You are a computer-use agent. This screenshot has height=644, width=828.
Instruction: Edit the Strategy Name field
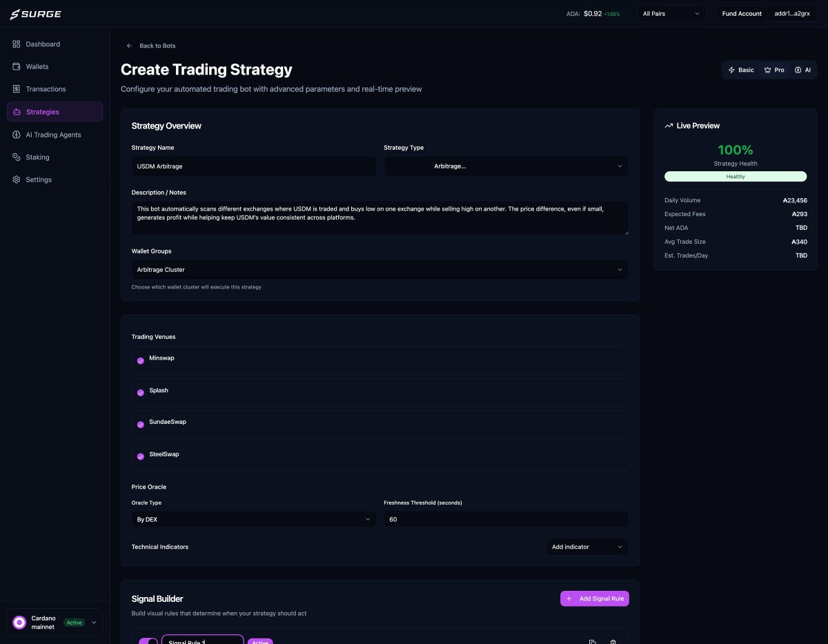click(x=254, y=166)
